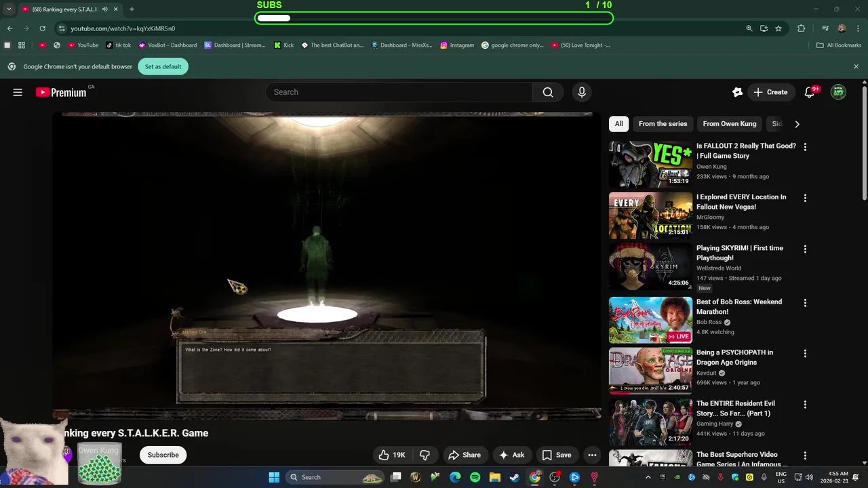Open Fallout 2 Really That Good thumbnail

pos(650,164)
